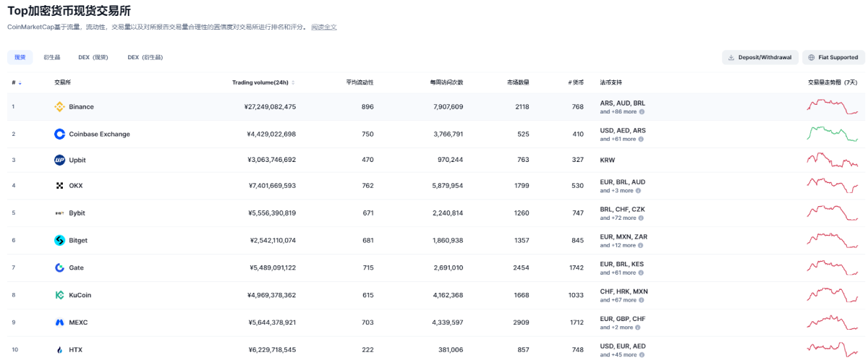Click MEXC market count 2909

click(x=522, y=323)
